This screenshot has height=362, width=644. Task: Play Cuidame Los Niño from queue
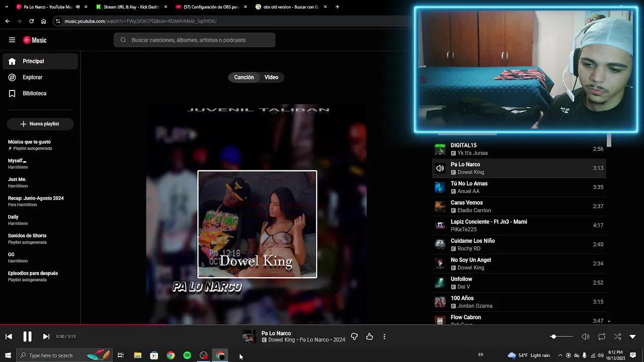(x=519, y=244)
